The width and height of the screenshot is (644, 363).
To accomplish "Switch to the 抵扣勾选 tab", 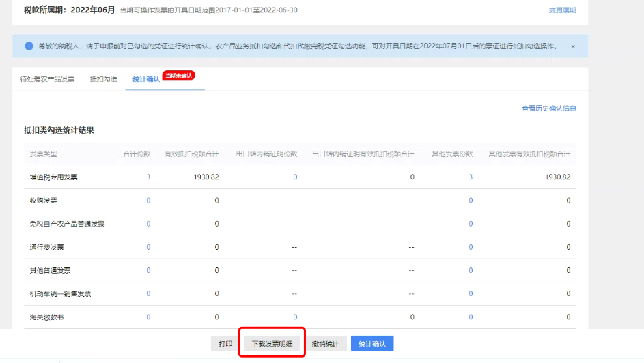I will (104, 79).
